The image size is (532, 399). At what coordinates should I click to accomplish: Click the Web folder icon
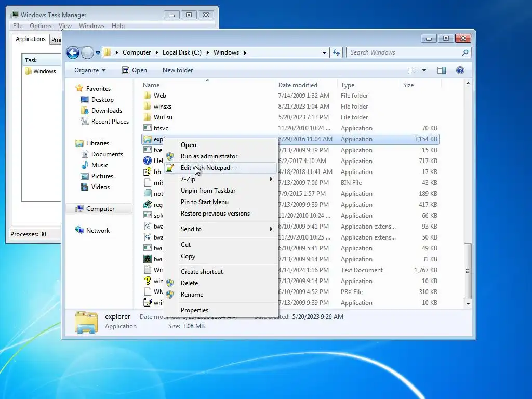click(147, 96)
